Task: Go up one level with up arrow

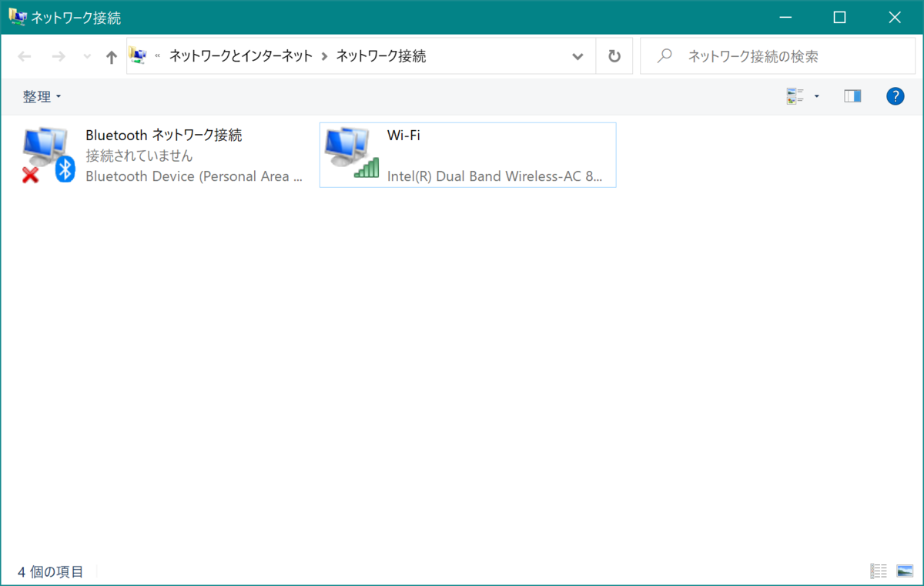Action: point(112,56)
